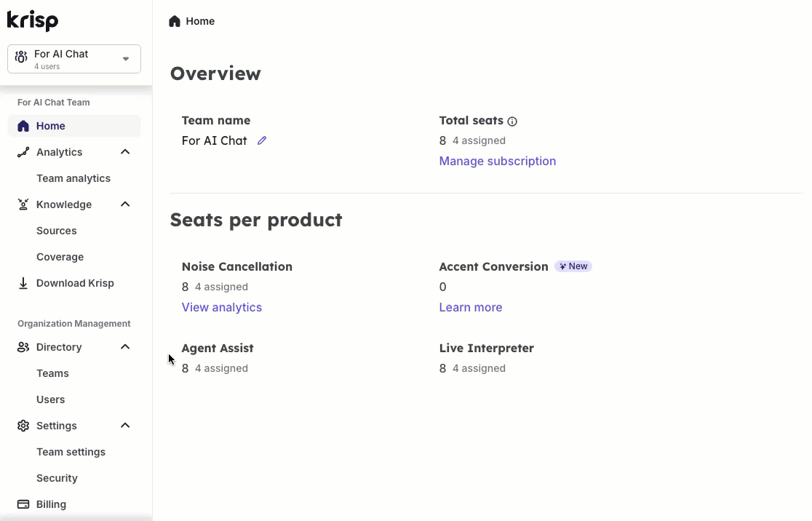Click the For AI Chat team name value
The width and height of the screenshot is (812, 521).
(214, 141)
